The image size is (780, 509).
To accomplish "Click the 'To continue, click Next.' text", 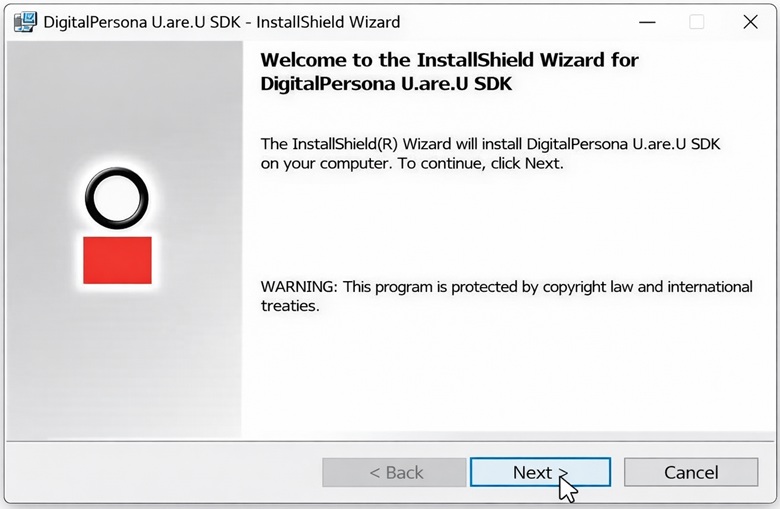I will coord(480,163).
